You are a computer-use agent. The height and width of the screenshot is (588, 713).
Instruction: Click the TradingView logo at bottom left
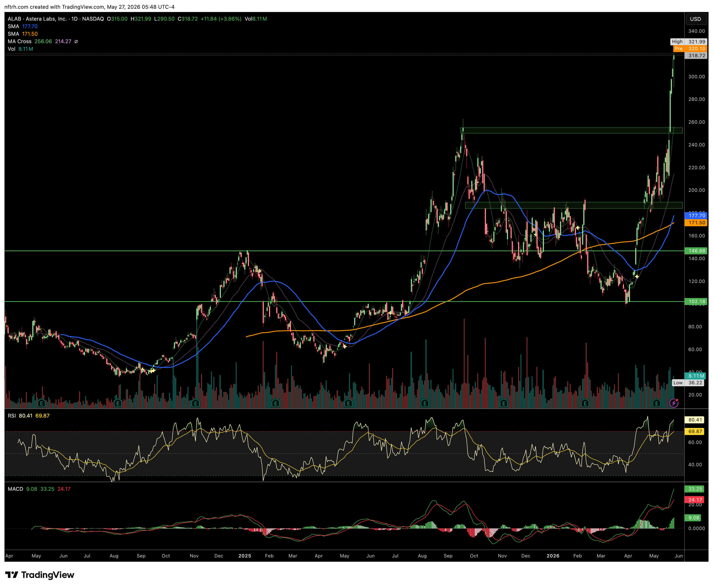point(40,575)
